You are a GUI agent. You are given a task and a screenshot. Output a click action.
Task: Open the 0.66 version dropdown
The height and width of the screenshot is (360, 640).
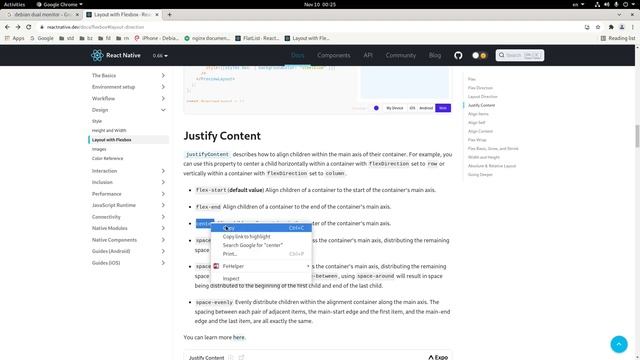160,56
